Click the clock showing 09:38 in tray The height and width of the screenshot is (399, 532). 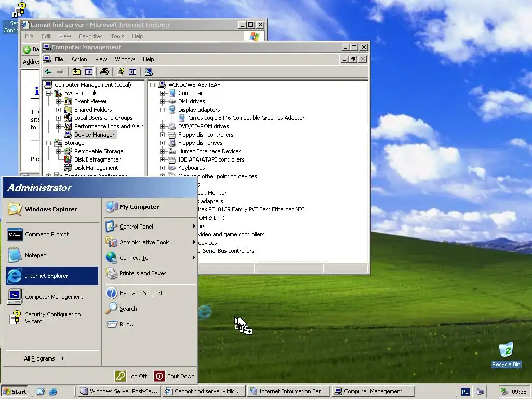(519, 392)
